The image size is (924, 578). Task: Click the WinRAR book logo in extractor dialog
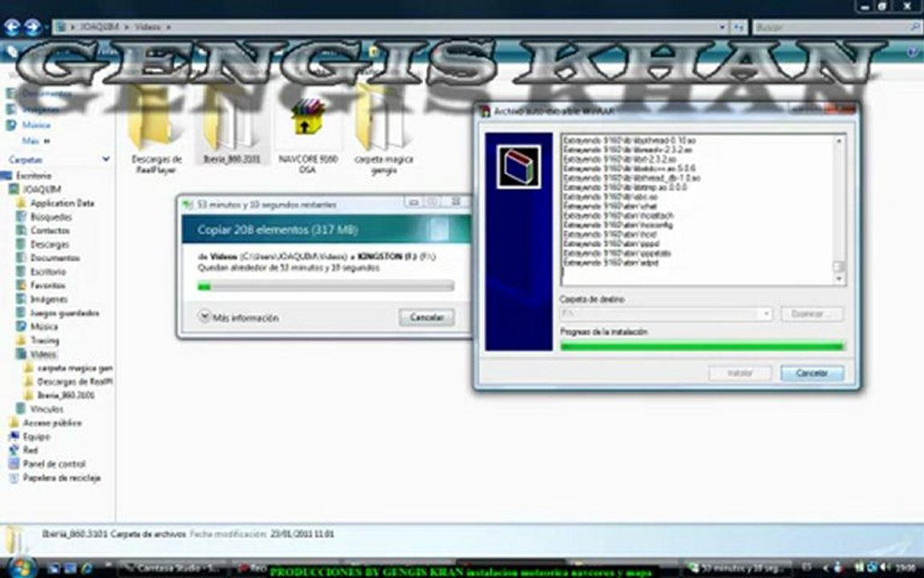[x=519, y=167]
